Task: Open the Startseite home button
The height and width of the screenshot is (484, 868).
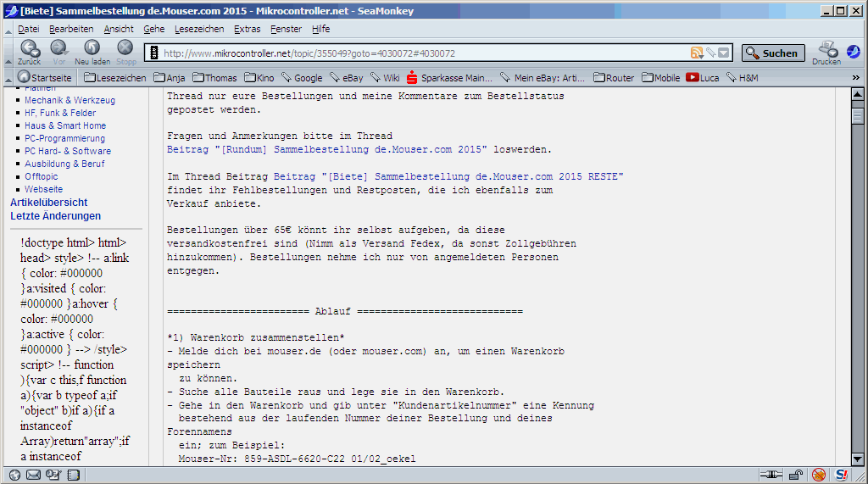Action: click(44, 77)
